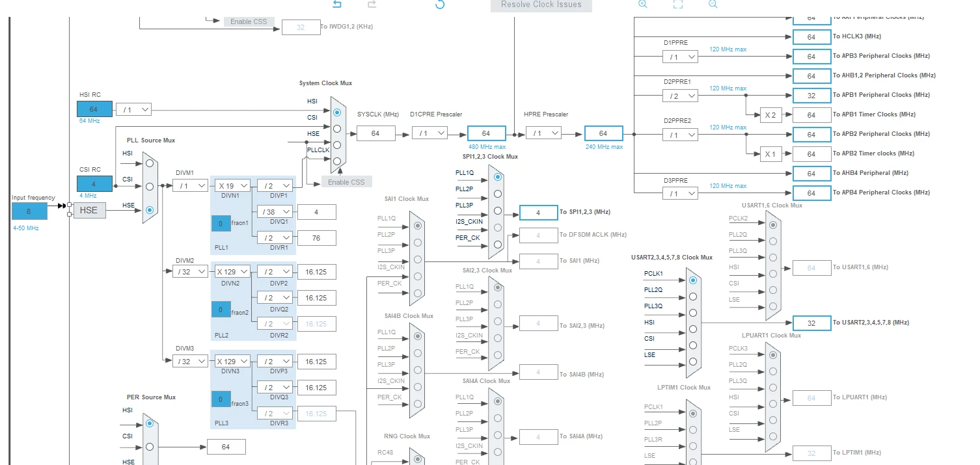The width and height of the screenshot is (980, 465).
Task: Select PLLCLK radio in System Clock Mux
Action: click(x=336, y=161)
